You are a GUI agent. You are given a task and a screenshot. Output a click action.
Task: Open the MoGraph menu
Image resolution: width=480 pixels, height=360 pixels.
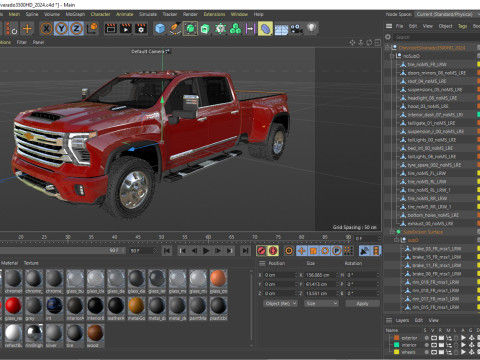75,14
